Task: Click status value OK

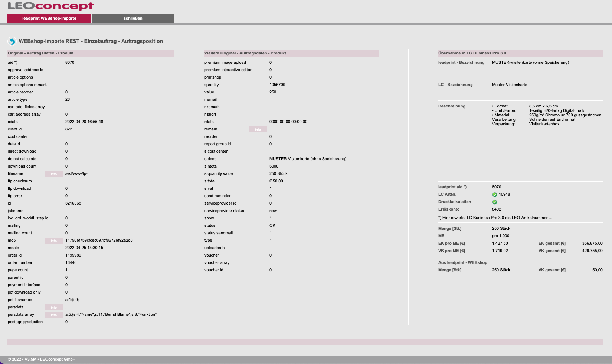Action: click(x=272, y=225)
